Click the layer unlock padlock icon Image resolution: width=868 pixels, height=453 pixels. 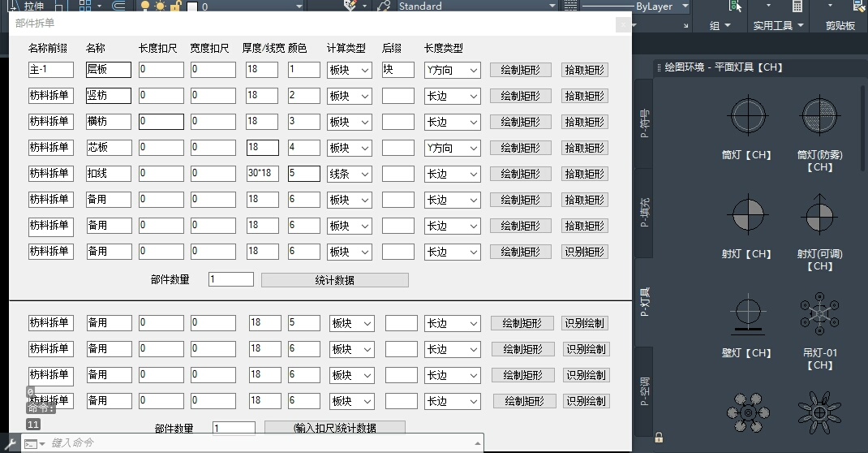click(175, 6)
